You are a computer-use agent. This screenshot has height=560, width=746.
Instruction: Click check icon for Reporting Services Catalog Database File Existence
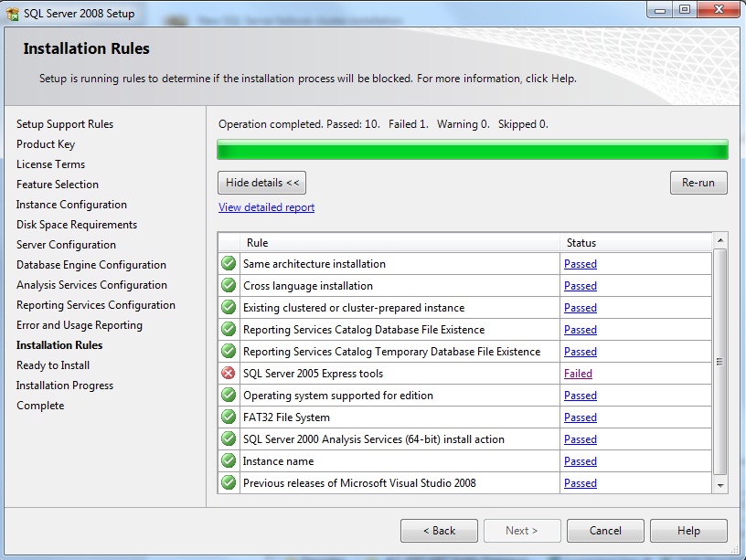229,329
